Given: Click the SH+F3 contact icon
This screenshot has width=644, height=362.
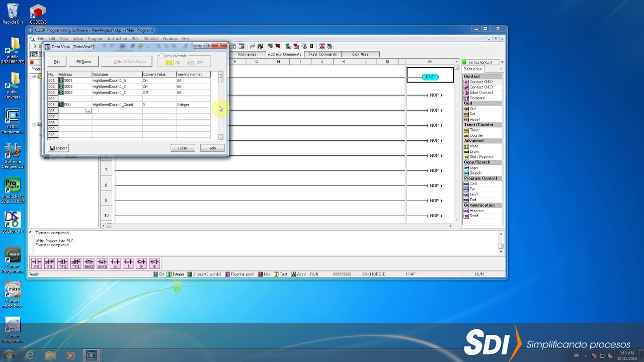Looking at the screenshot, I should pos(102,263).
